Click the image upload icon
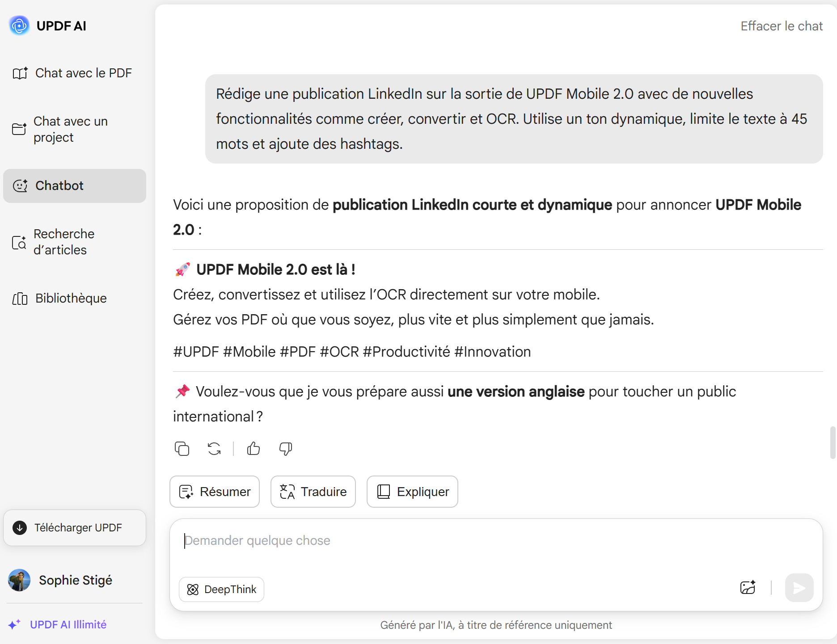 point(748,587)
